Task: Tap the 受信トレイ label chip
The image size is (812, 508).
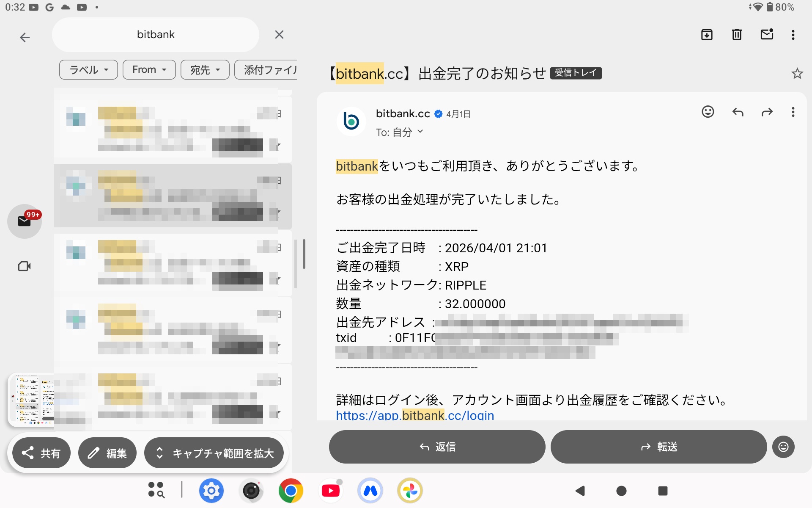Action: point(576,73)
